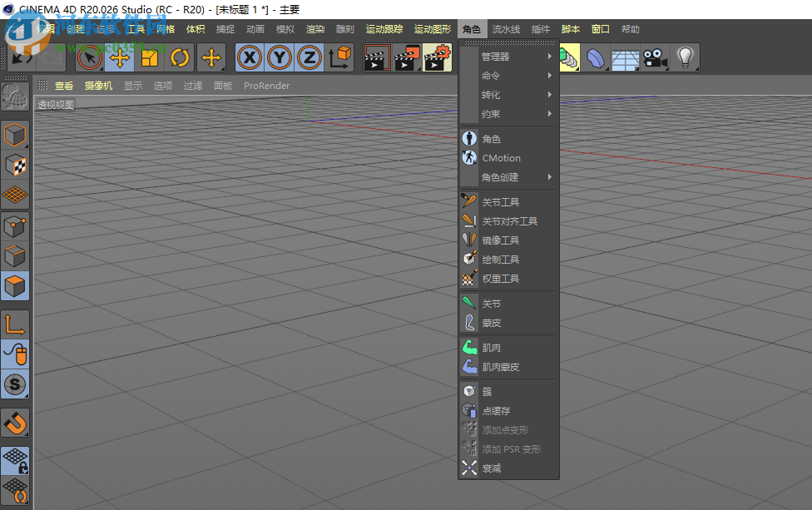The height and width of the screenshot is (510, 812).
Task: Click ProRender in the viewport menu bar
Action: pos(266,85)
